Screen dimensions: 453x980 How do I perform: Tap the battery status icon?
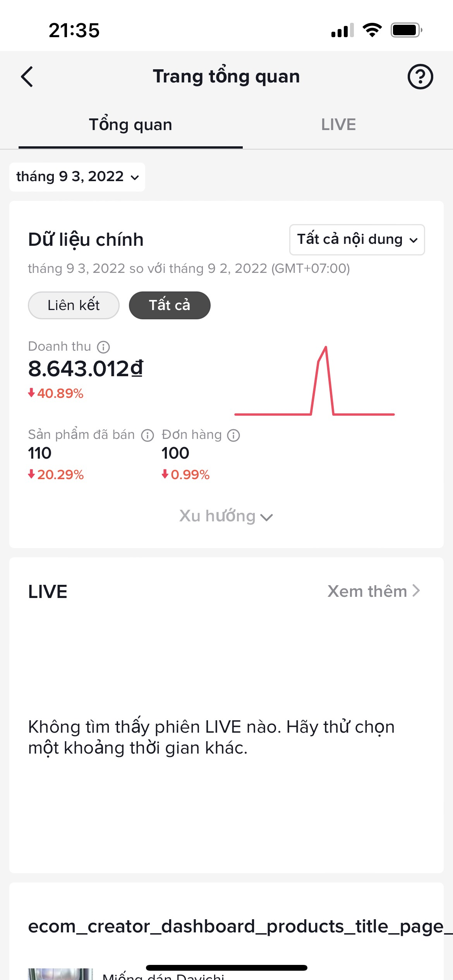[406, 30]
